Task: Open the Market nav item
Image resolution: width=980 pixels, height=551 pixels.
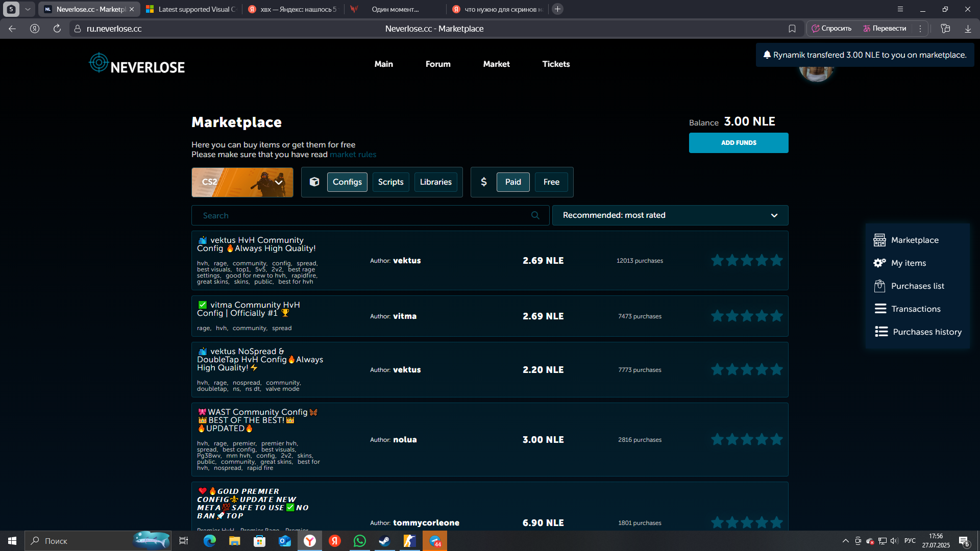Action: tap(496, 64)
